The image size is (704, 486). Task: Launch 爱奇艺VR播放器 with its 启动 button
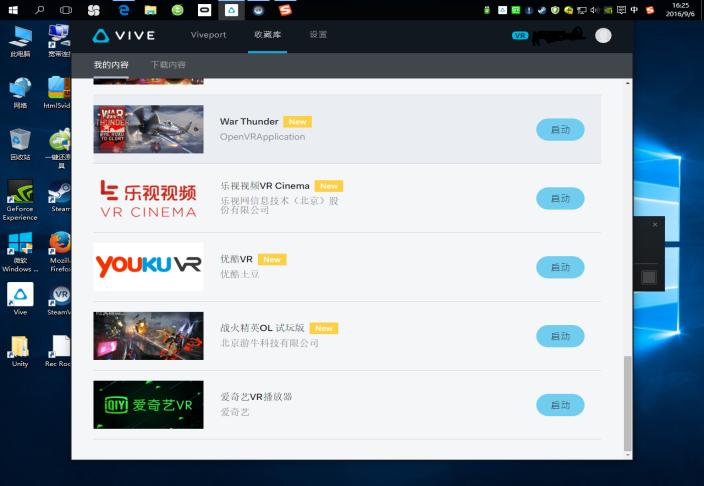(x=560, y=405)
